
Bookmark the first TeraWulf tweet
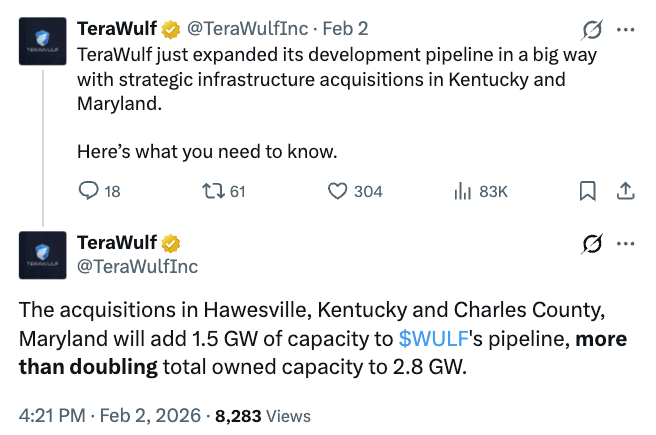click(x=589, y=190)
